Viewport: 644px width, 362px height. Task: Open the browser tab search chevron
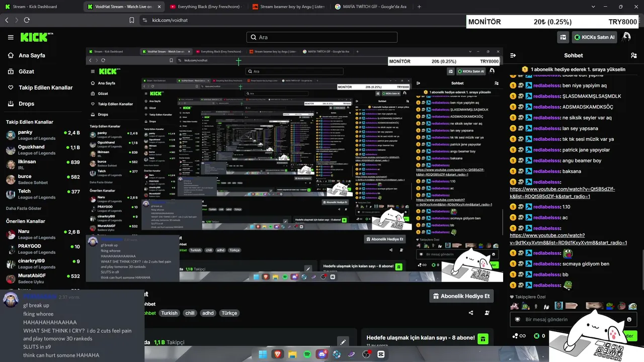(593, 7)
